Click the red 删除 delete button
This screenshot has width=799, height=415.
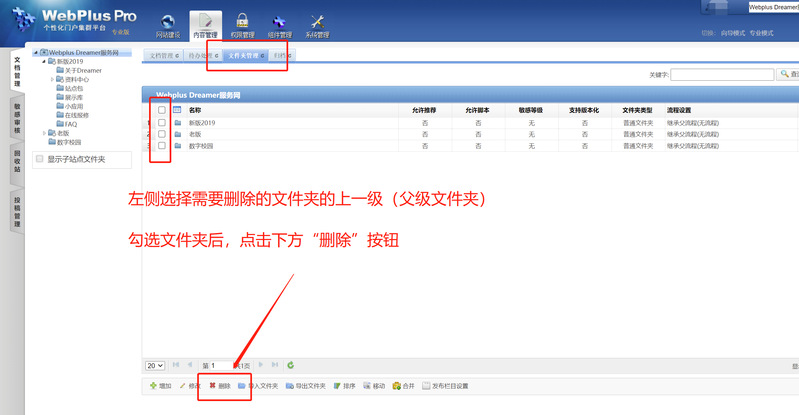(x=220, y=386)
